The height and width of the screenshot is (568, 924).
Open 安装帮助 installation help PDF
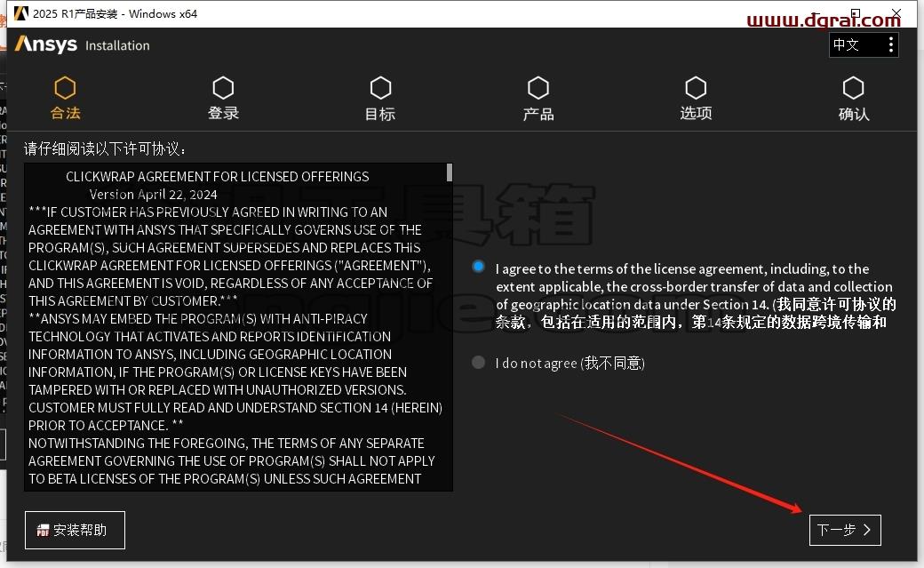coord(75,530)
